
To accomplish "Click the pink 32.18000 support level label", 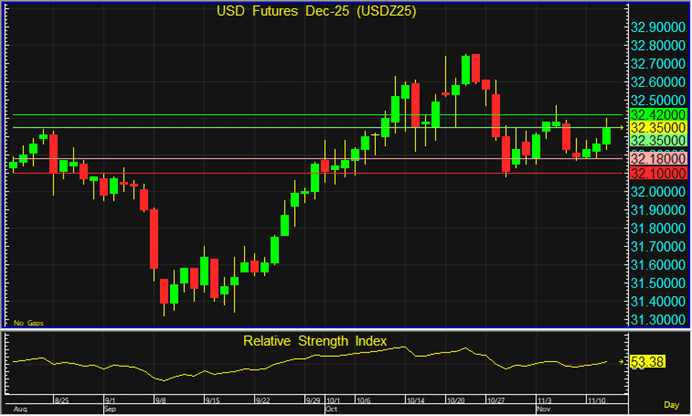I will click(x=658, y=158).
